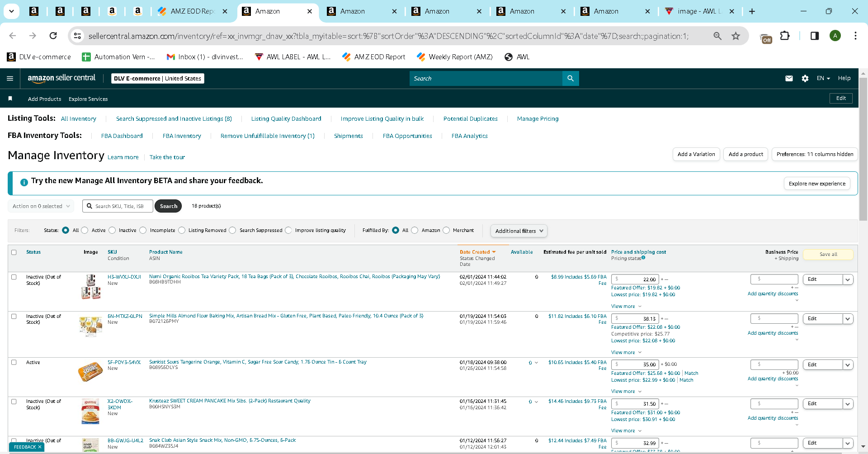Open Manage Pricing in Listing Tools

coord(538,119)
